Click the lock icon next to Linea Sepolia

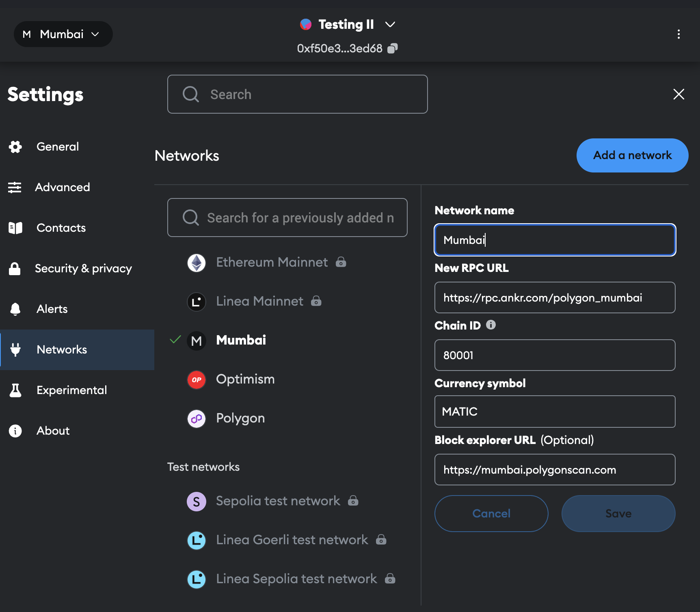390,578
